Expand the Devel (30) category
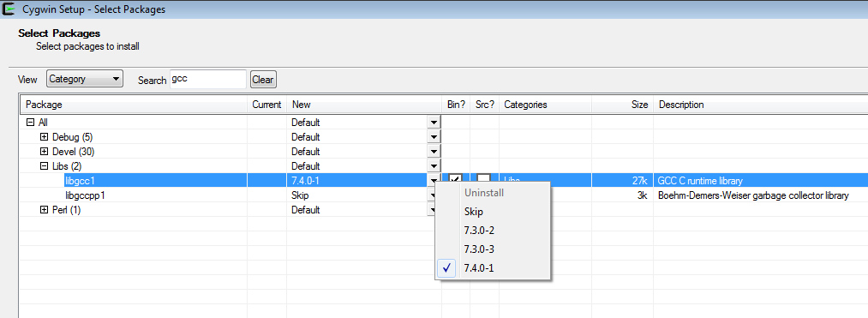868x318 pixels. [x=45, y=151]
